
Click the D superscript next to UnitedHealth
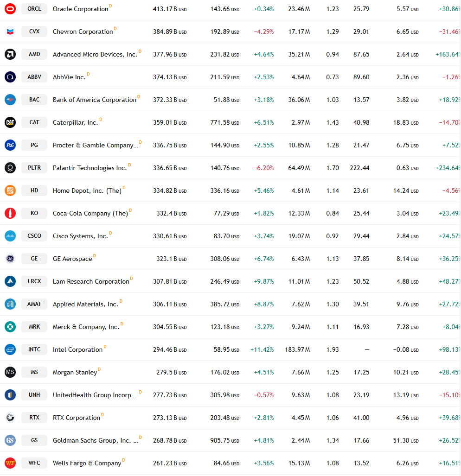click(x=141, y=392)
